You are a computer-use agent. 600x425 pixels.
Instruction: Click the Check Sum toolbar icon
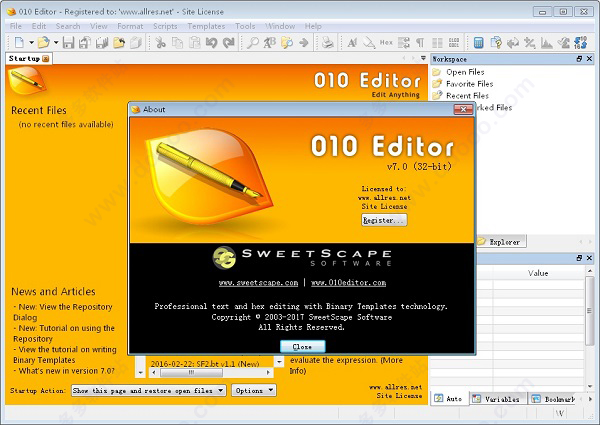(x=563, y=42)
